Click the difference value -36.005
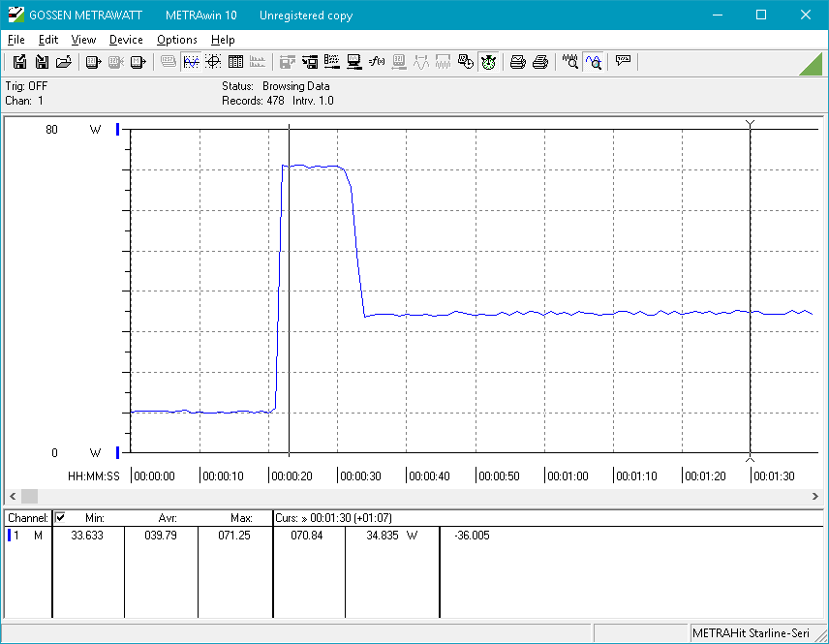 (472, 536)
